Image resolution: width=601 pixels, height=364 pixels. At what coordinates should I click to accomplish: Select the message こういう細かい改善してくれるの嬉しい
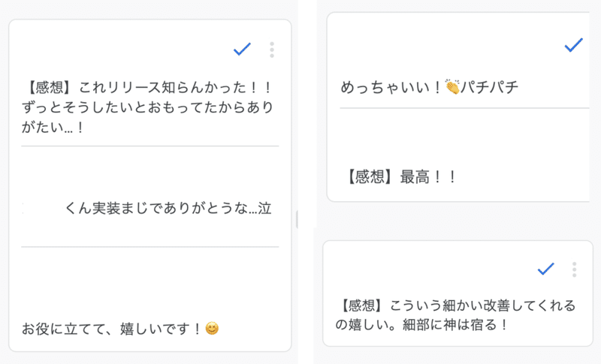tap(455, 315)
